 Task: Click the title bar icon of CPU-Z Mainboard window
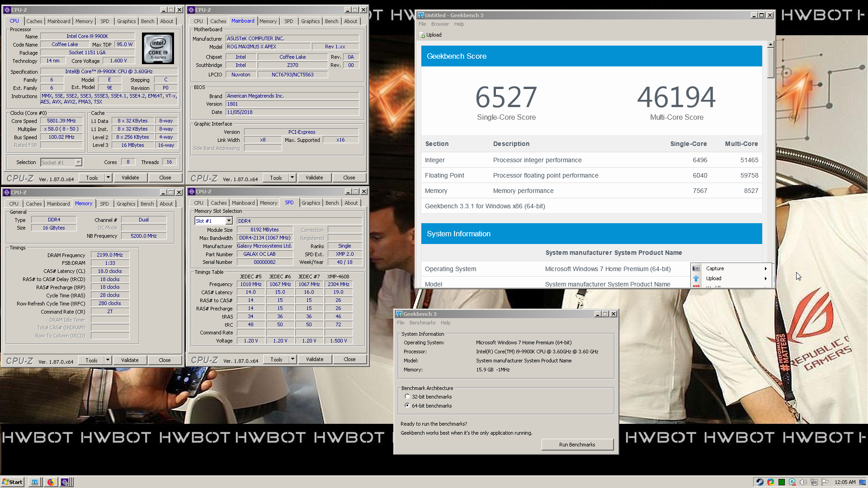[x=192, y=10]
